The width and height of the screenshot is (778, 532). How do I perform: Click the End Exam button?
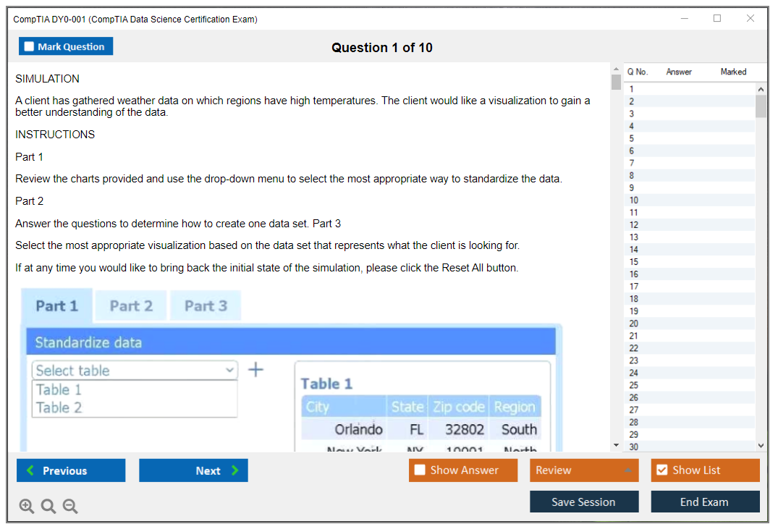click(705, 501)
